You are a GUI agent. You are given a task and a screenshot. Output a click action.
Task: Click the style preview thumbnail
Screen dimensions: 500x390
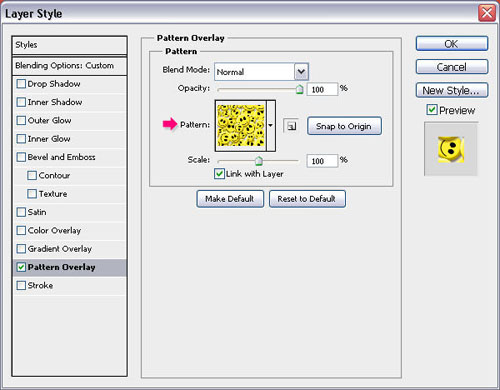451,149
